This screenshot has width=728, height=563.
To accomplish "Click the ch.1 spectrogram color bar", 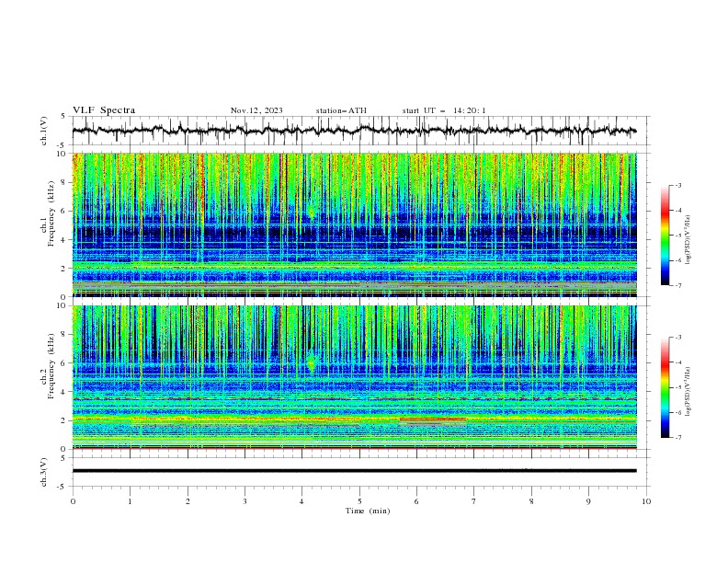I will (x=665, y=236).
